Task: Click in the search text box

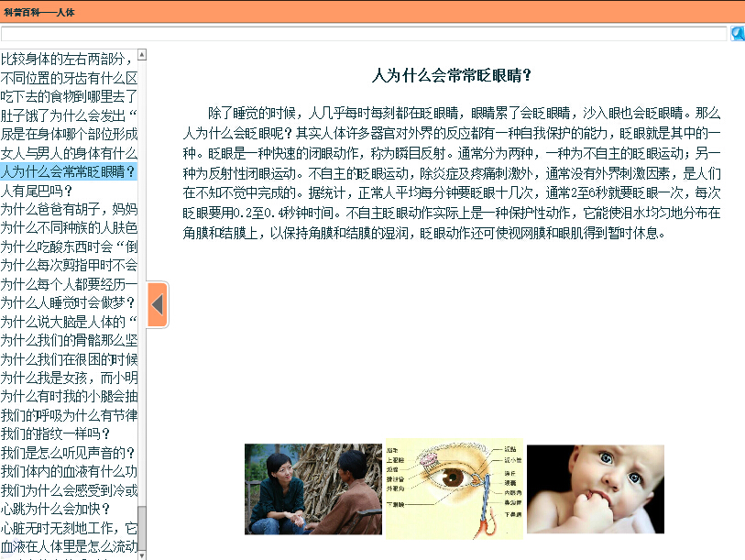Action: (364, 34)
